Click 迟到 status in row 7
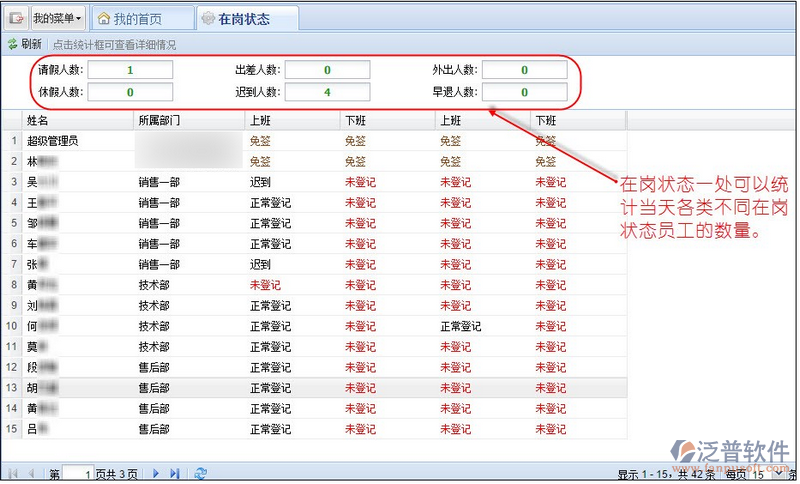Viewport: 800px width, 484px height. (x=260, y=265)
